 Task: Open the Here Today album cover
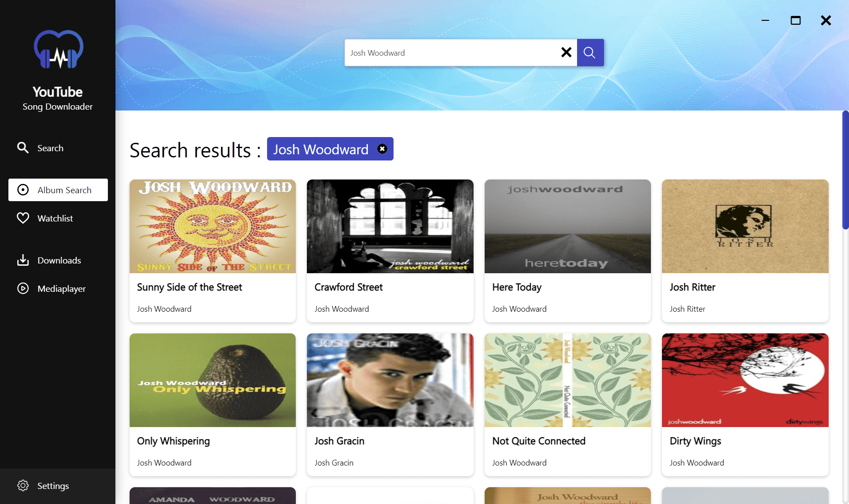click(x=568, y=226)
